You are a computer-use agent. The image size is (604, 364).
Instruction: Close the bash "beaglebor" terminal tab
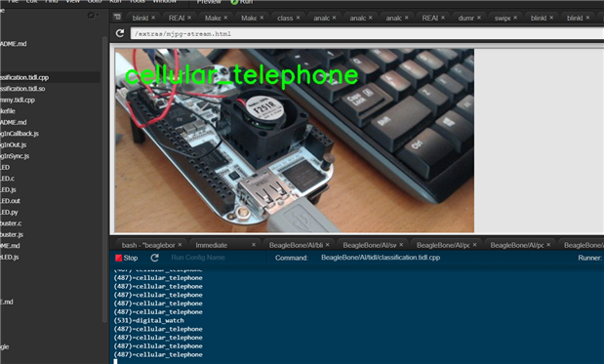click(180, 245)
